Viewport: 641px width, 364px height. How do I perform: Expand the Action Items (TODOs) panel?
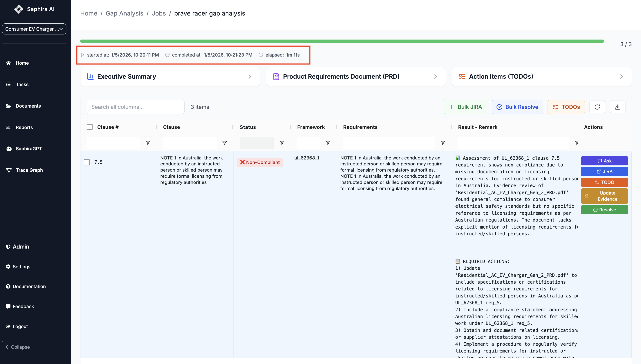coord(541,77)
